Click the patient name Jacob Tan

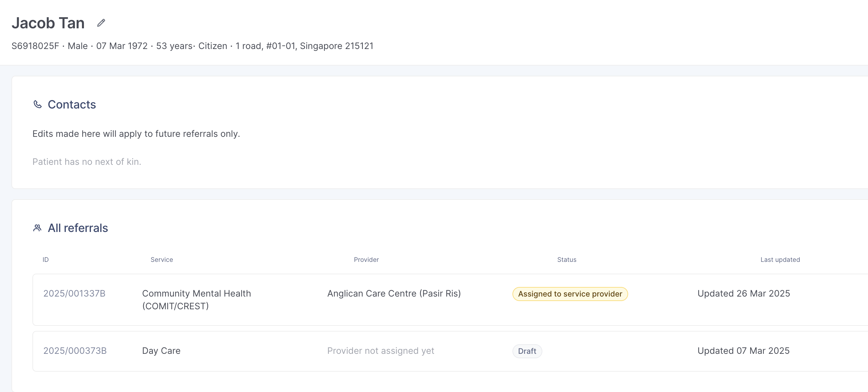coord(48,23)
